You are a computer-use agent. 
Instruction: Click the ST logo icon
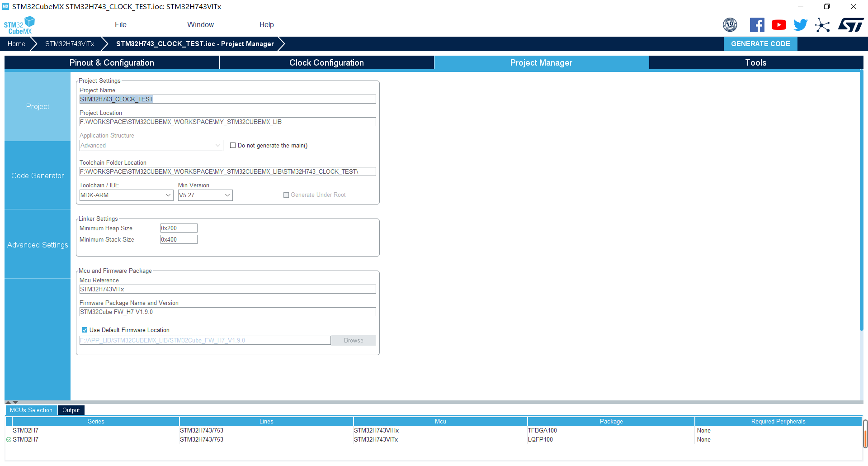851,25
